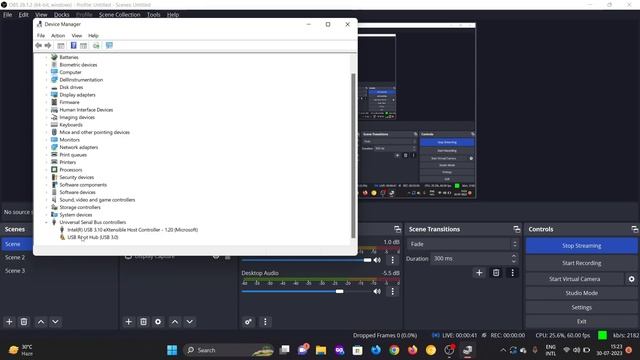Click the Duration 300 ms spinner arrows
The height and width of the screenshot is (360, 640).
514,258
